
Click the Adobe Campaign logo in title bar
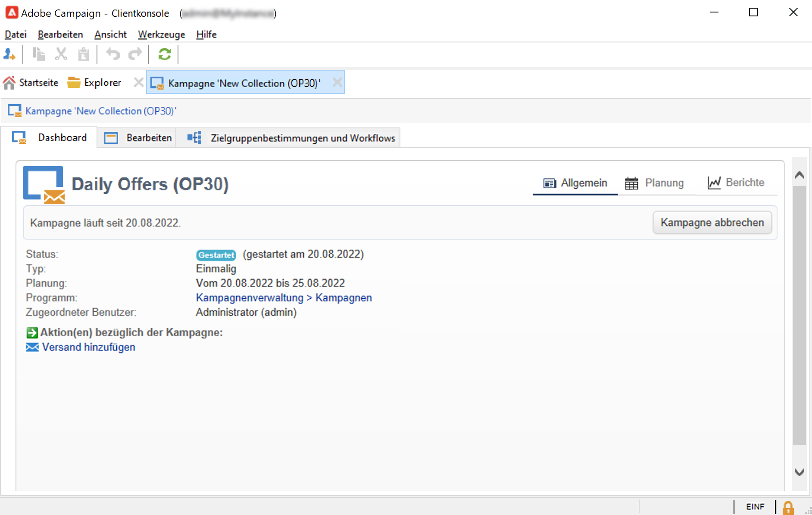(x=12, y=13)
